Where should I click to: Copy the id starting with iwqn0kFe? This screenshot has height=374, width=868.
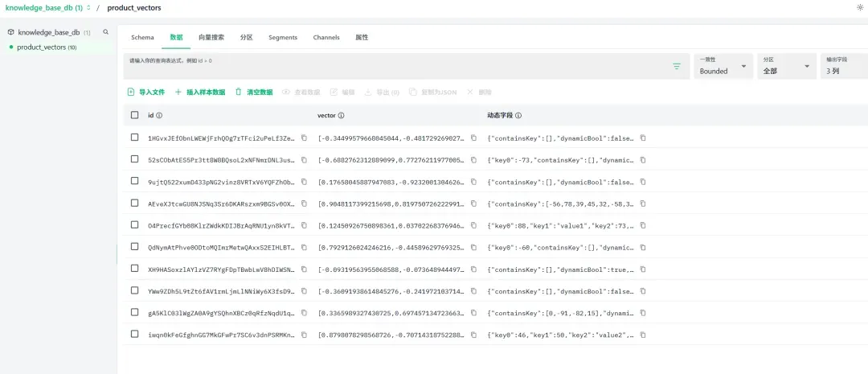304,334
